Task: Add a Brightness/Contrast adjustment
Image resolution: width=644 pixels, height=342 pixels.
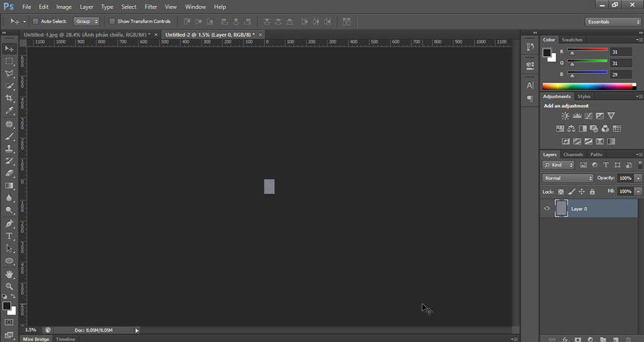Action: 565,116
